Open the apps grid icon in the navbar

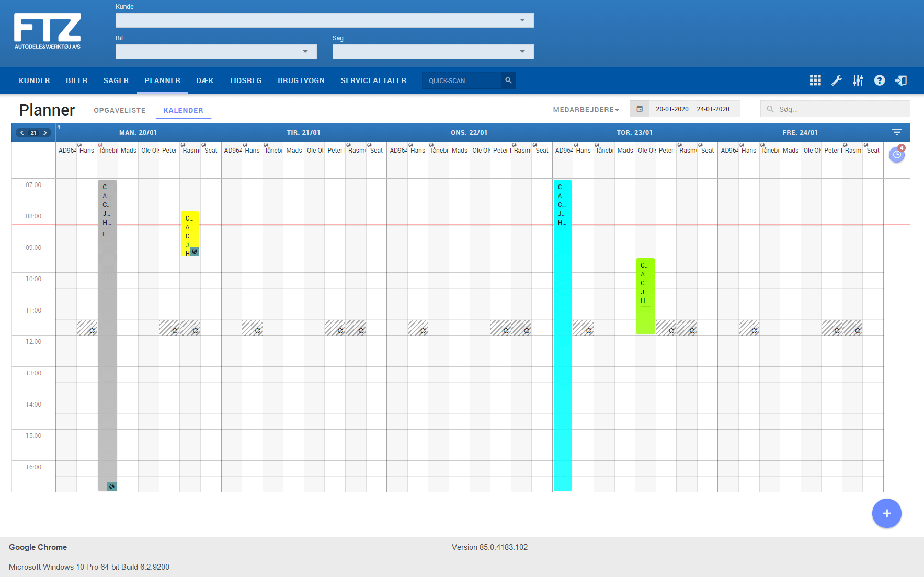815,80
